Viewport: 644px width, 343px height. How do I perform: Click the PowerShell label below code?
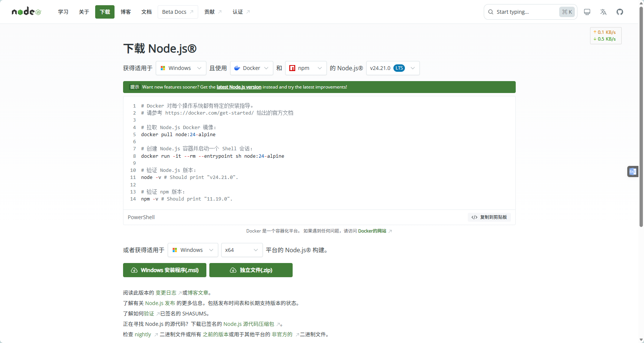click(141, 217)
